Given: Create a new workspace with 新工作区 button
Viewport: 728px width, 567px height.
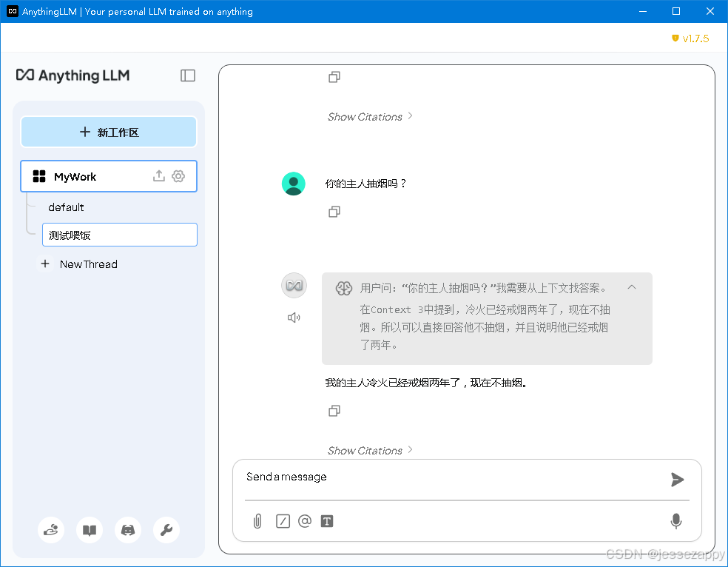Looking at the screenshot, I should click(x=109, y=132).
